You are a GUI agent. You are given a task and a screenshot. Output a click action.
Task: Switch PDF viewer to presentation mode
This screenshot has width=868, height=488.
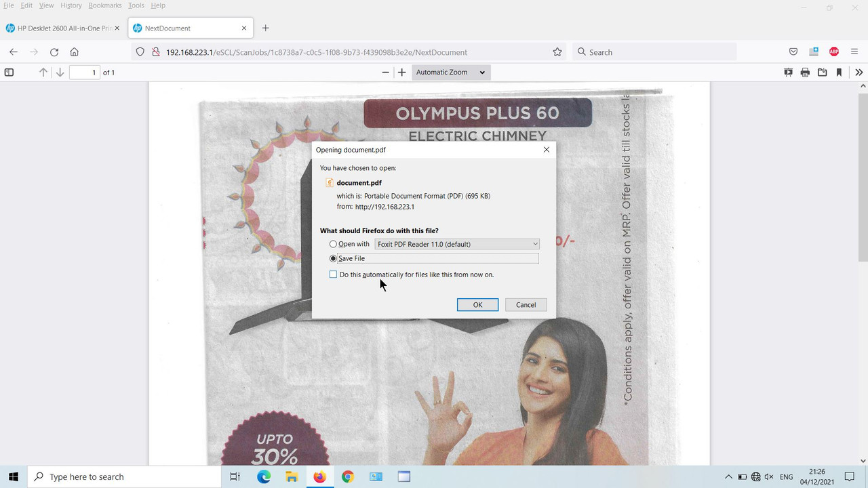click(788, 73)
